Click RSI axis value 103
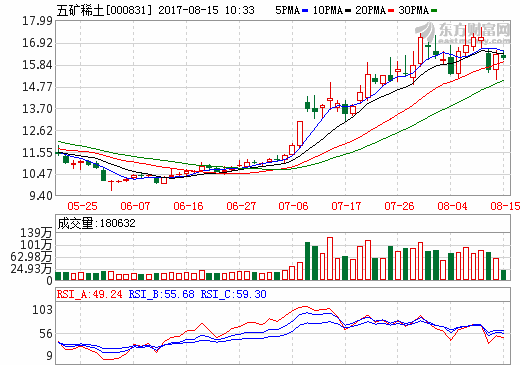This screenshot has width=520, height=365. (42, 310)
